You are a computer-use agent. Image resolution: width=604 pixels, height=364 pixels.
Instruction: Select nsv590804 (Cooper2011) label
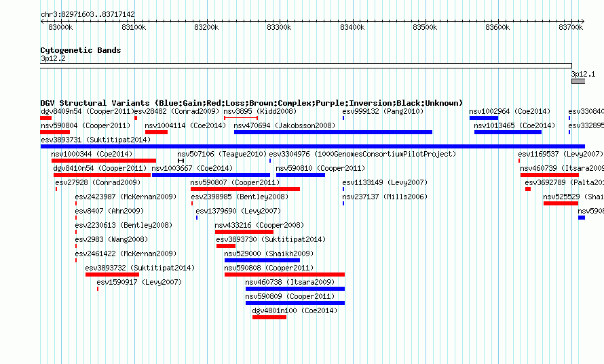86,126
